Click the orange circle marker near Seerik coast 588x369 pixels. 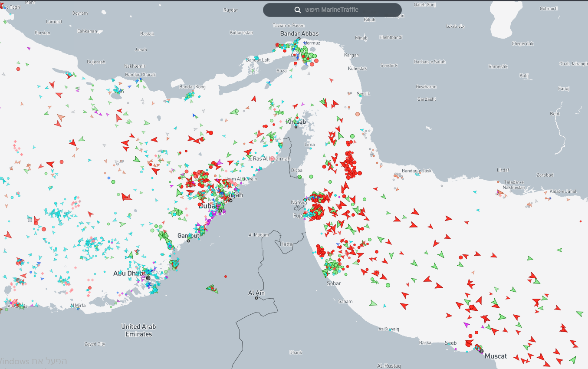(x=358, y=114)
